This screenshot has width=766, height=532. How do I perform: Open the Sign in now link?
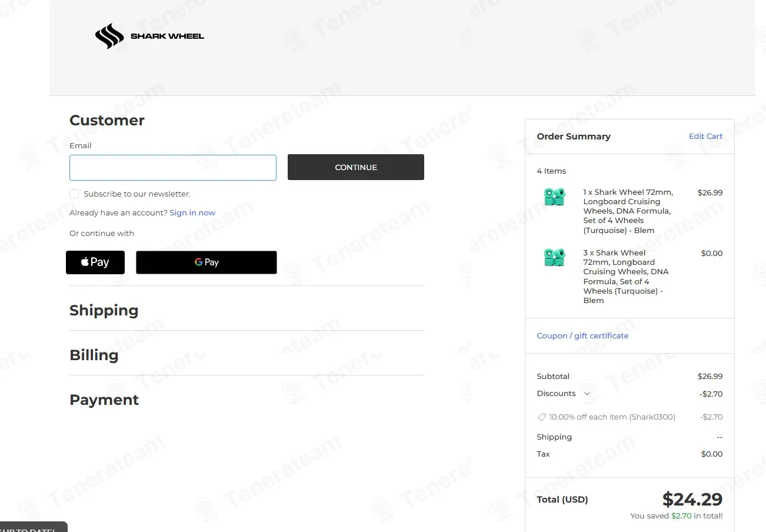[x=192, y=213]
